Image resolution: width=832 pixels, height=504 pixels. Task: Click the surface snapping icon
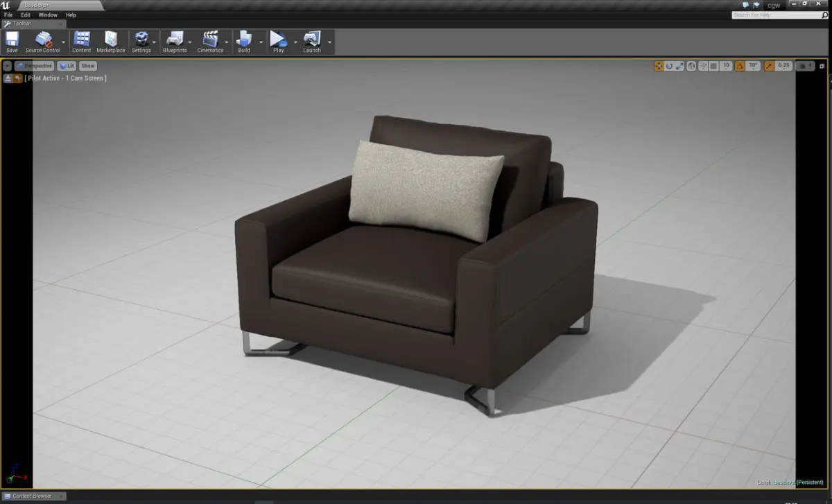703,66
